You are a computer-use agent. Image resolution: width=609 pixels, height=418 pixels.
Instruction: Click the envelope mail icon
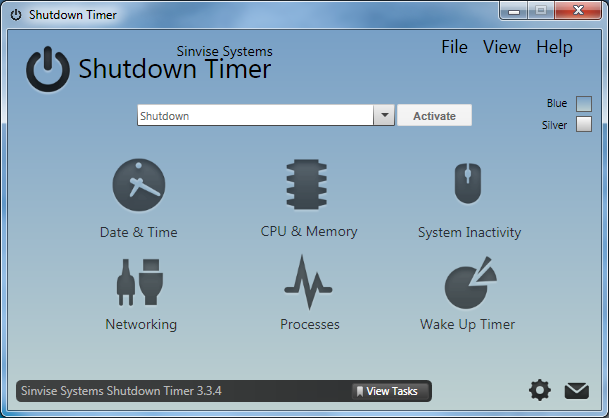(576, 391)
